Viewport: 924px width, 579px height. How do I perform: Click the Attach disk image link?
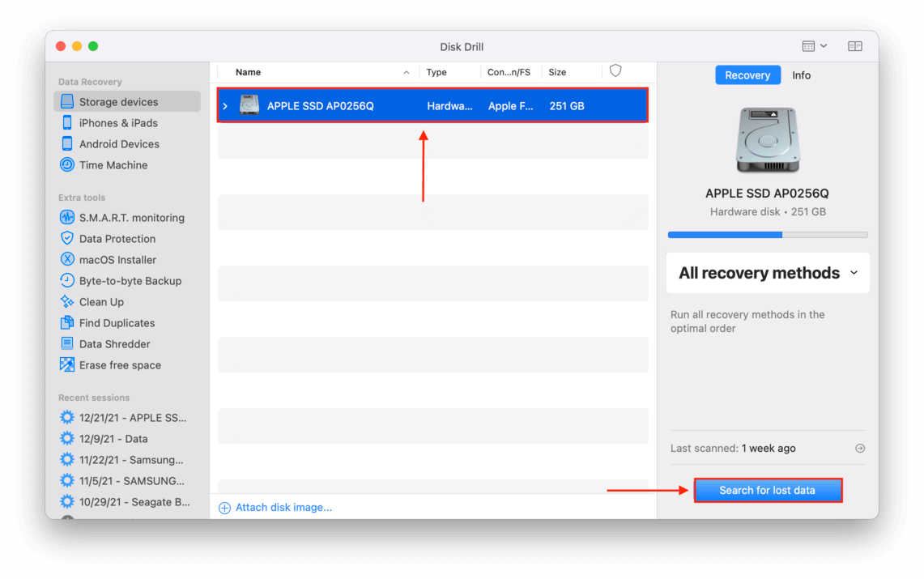[283, 507]
